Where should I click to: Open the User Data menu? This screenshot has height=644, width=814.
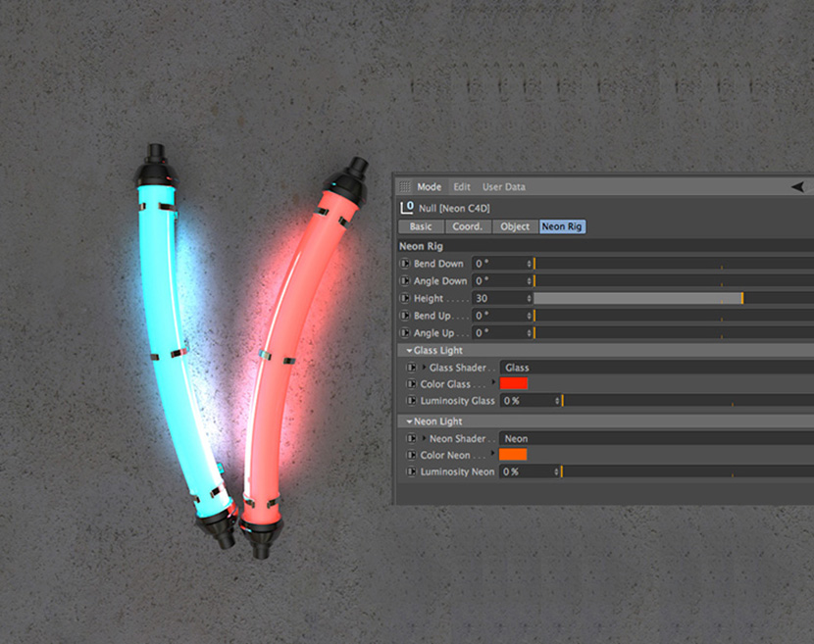tap(503, 187)
